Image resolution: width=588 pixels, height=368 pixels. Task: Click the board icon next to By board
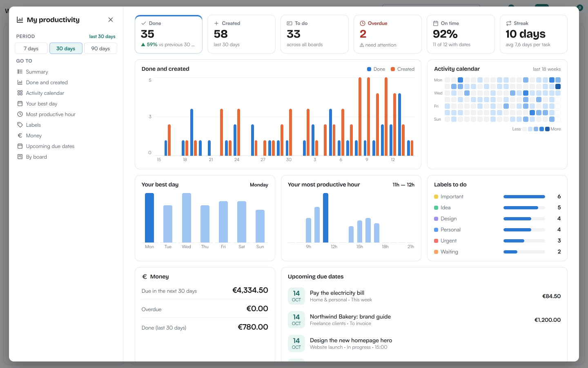click(20, 157)
